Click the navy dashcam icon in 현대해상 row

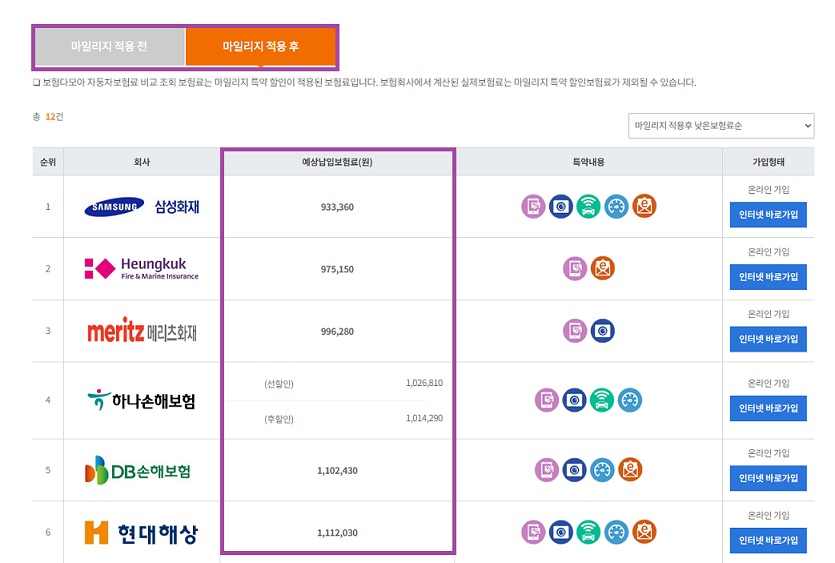click(x=561, y=532)
